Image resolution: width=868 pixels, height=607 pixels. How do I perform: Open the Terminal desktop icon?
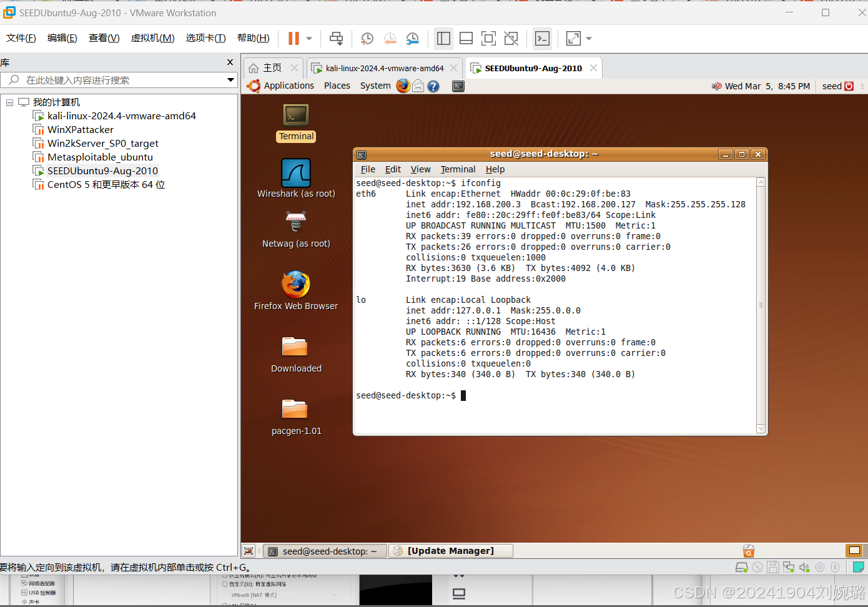tap(296, 123)
